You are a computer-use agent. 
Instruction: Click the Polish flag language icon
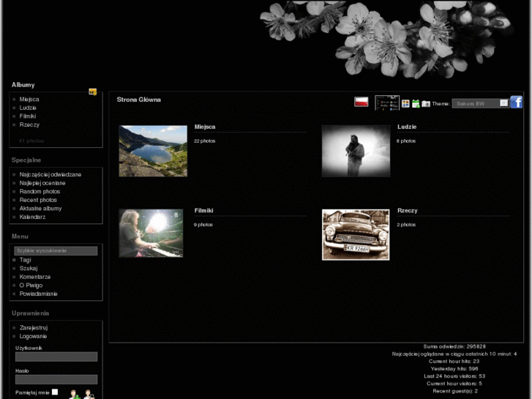pos(361,102)
